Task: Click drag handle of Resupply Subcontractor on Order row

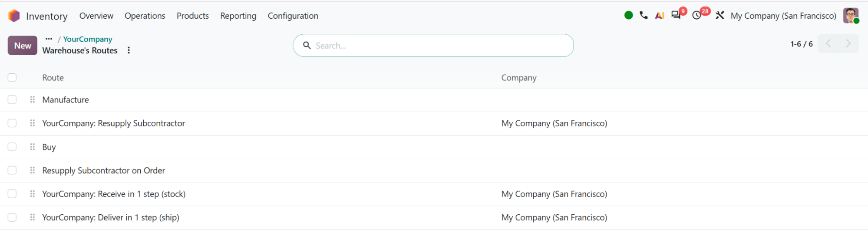Action: pos(32,170)
